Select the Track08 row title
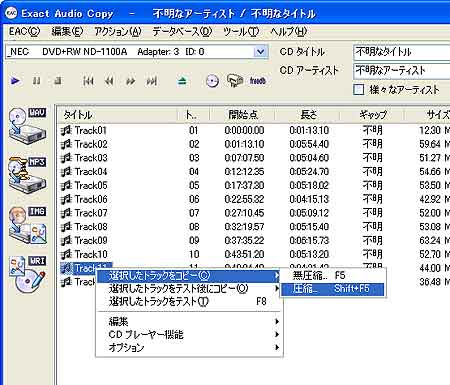Viewport: 450px width, 385px height. pos(91,227)
